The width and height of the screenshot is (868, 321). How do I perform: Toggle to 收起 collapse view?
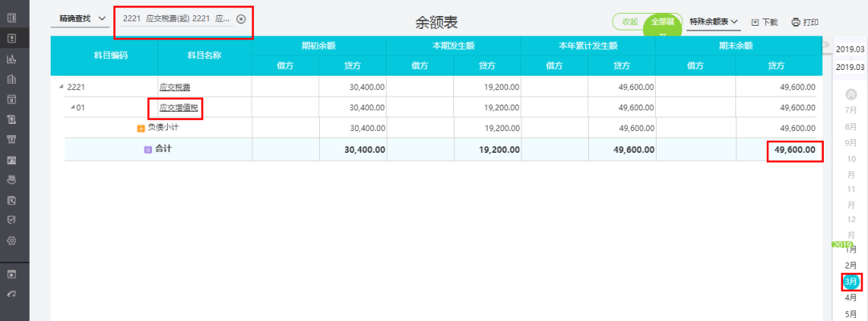coord(631,22)
